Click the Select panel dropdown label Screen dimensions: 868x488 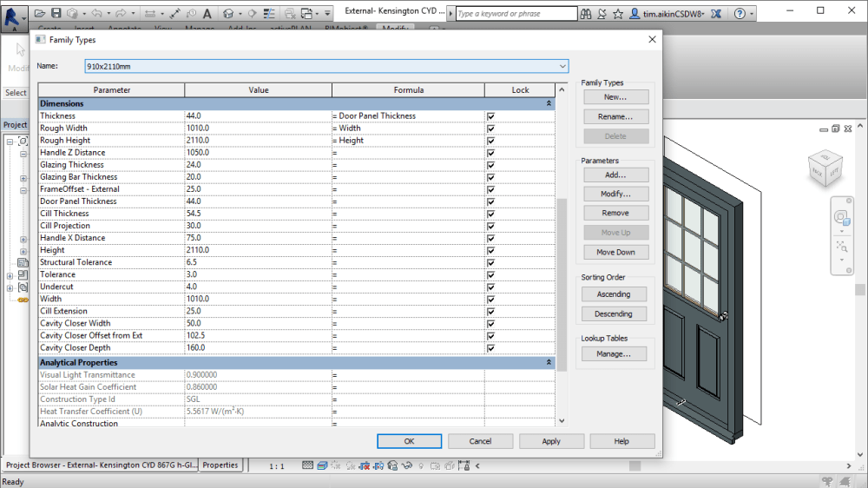[x=16, y=93]
